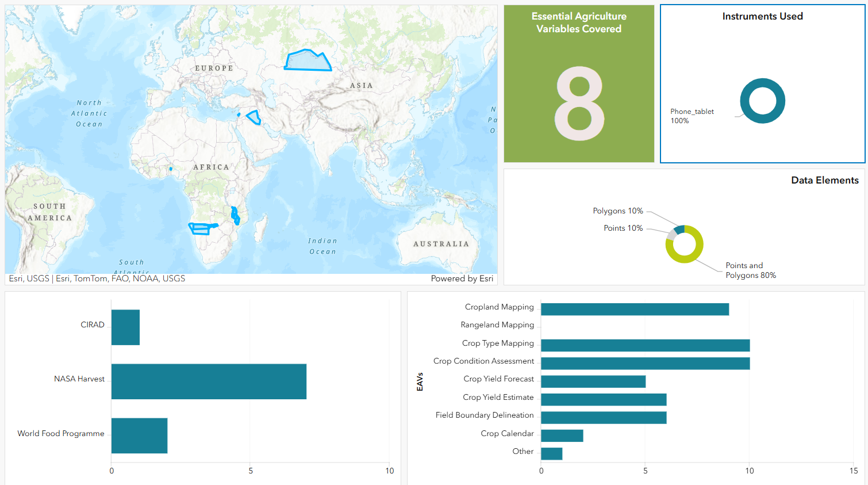Image resolution: width=868 pixels, height=485 pixels.
Task: Select the NASA Harvest bar in the partner chart
Action: 207,381
